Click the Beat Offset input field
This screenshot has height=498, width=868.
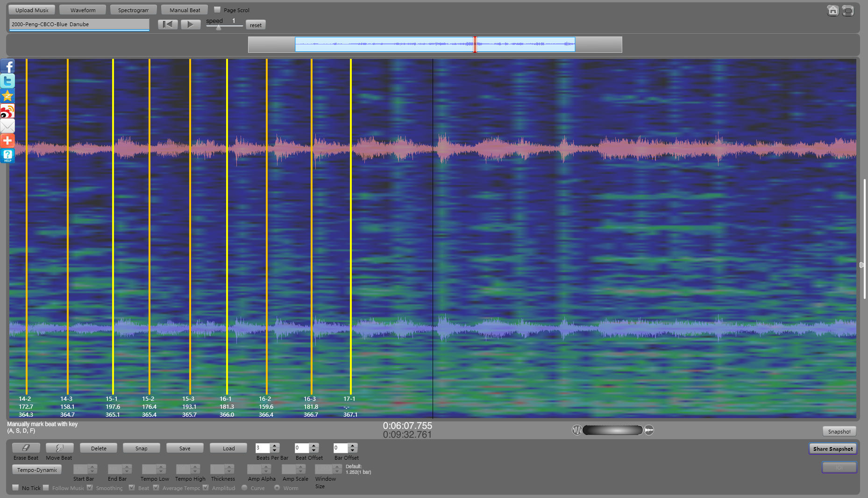[x=302, y=448]
